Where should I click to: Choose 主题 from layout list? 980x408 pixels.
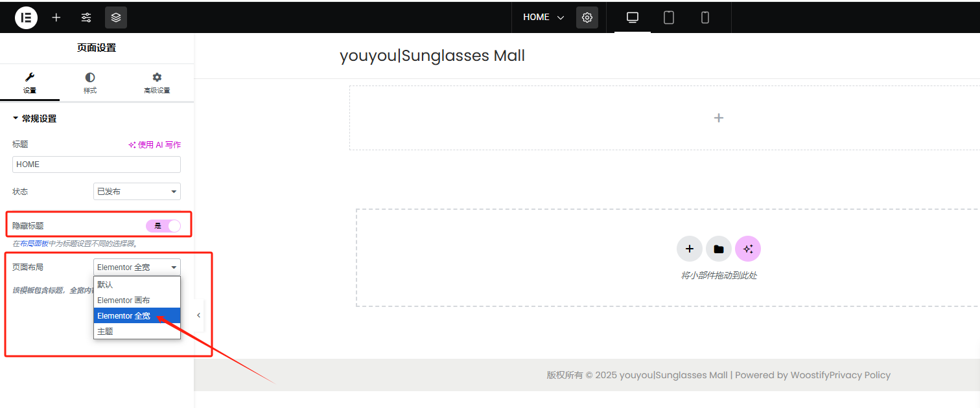tap(106, 331)
